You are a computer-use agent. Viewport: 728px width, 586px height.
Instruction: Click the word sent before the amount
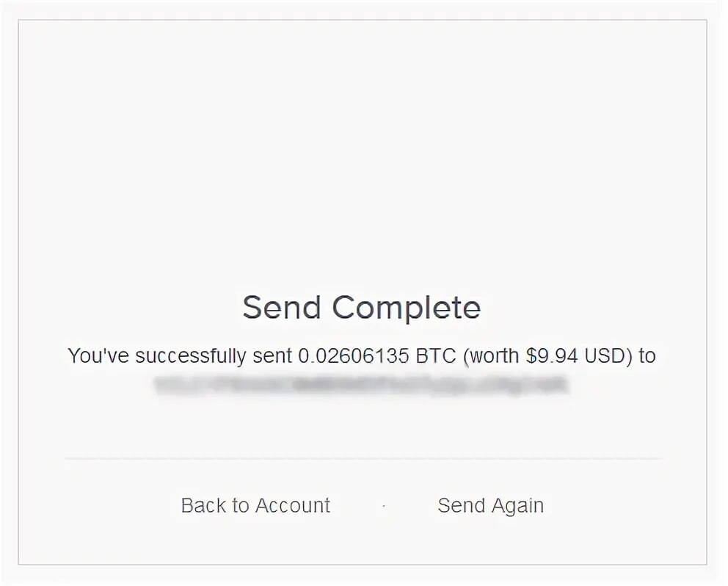point(272,356)
